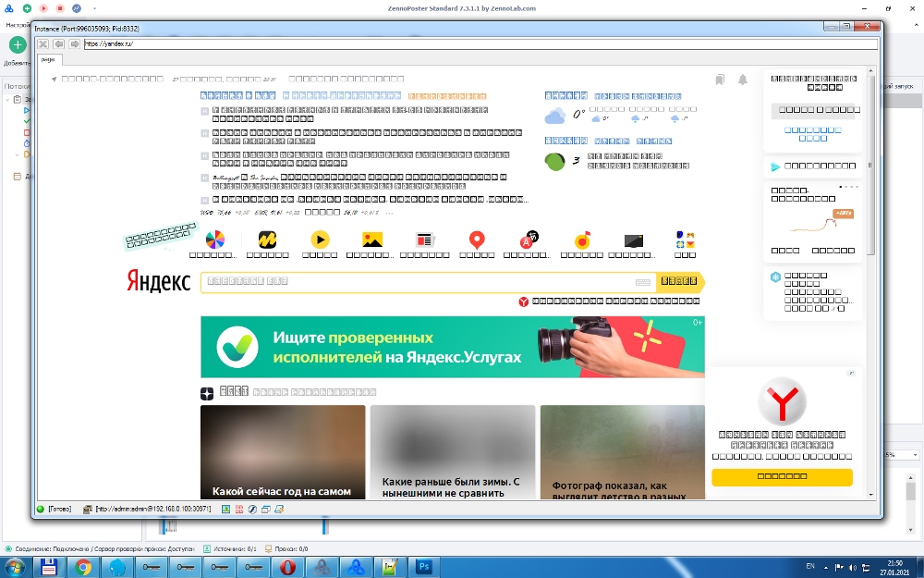Collapse the ZennoPoster ribbon with the up chevron
The width and height of the screenshot is (924, 578).
[x=917, y=25]
